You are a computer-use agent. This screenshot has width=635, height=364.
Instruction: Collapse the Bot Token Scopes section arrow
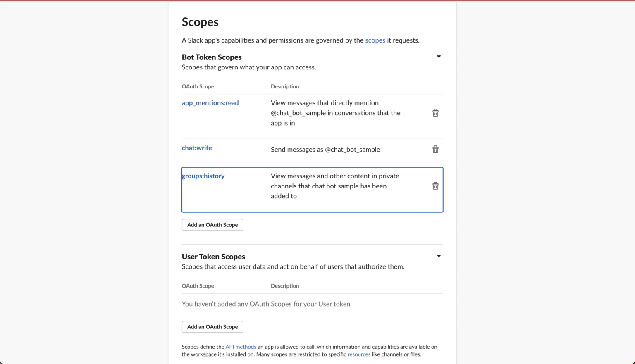coord(439,57)
